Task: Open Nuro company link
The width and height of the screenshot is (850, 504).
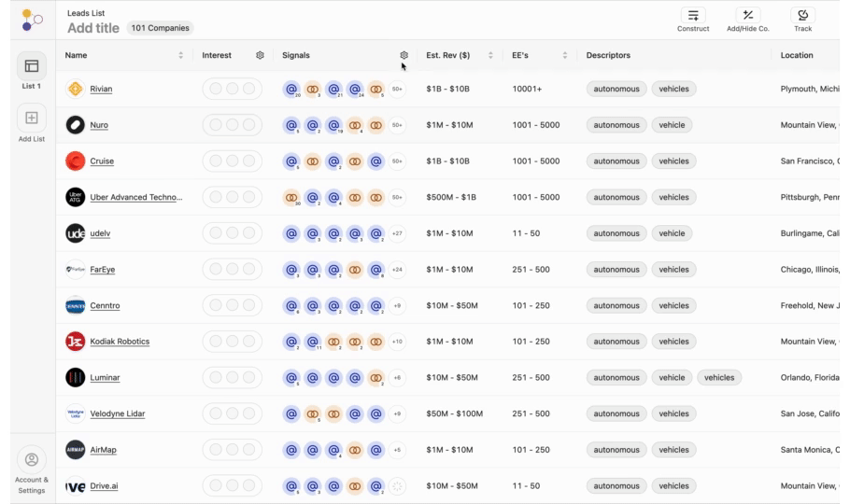Action: (99, 125)
